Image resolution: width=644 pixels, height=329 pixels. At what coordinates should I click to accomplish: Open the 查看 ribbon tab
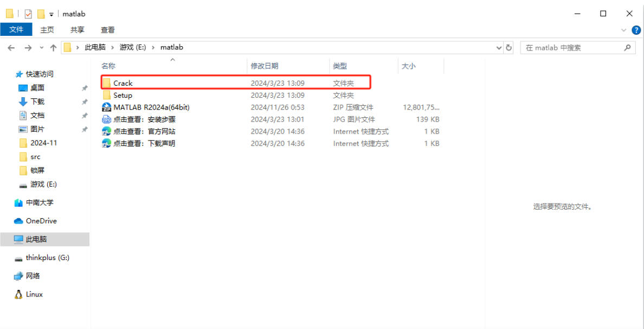pyautogui.click(x=108, y=30)
